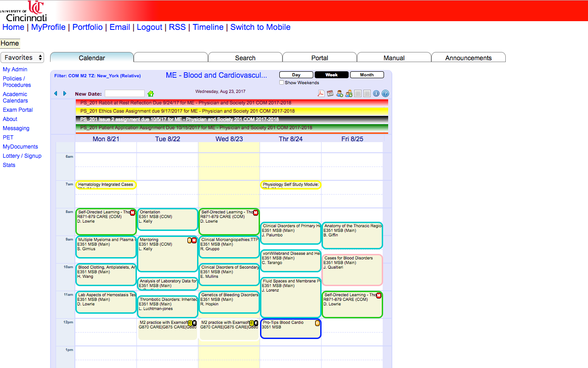Click the first list view icon
The image size is (588, 368).
358,93
